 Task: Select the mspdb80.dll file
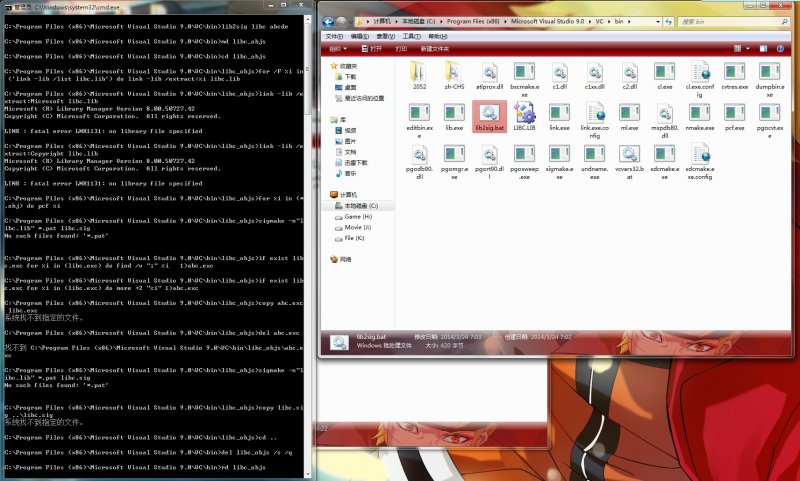tap(664, 120)
